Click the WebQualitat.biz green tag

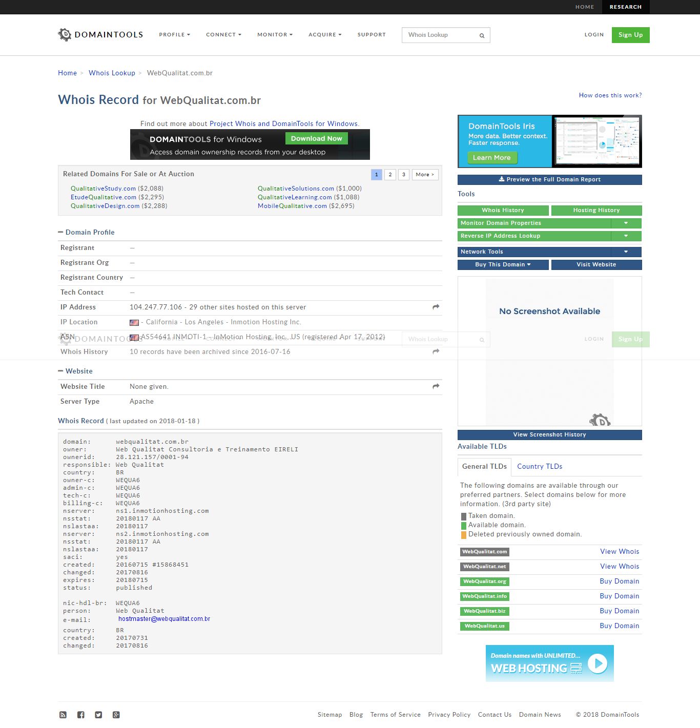(485, 611)
